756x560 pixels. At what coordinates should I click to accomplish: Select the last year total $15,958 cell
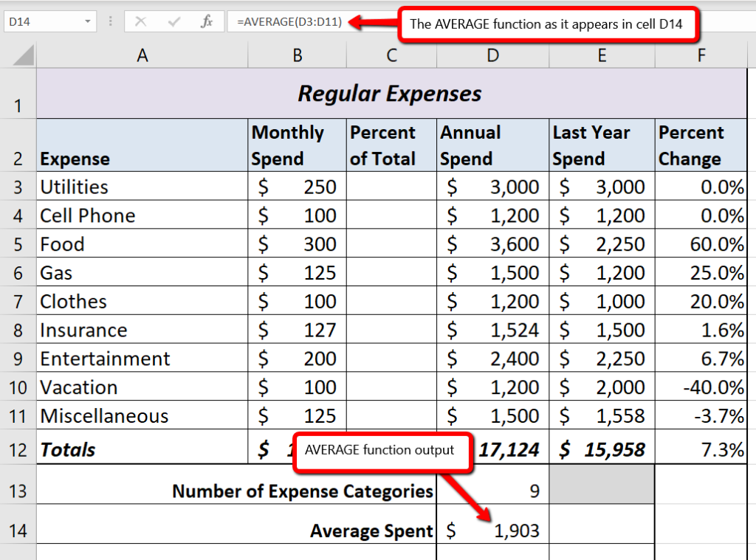click(x=602, y=447)
